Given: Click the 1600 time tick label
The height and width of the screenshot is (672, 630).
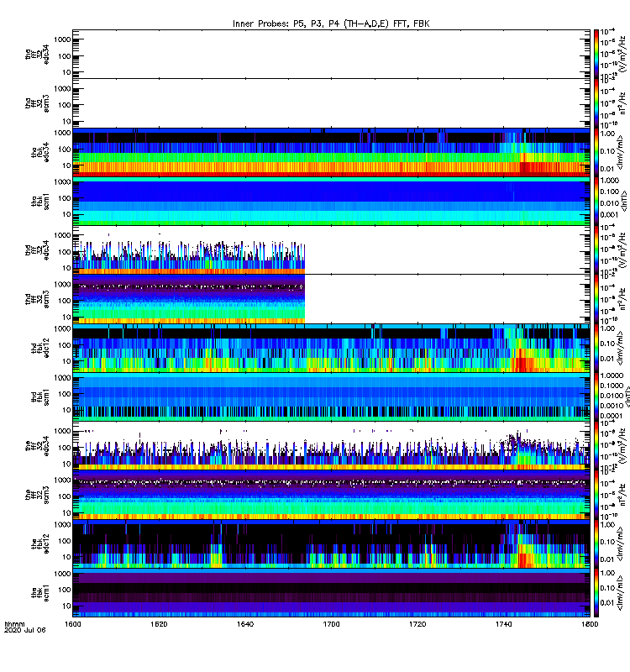Looking at the screenshot, I should 72,624.
